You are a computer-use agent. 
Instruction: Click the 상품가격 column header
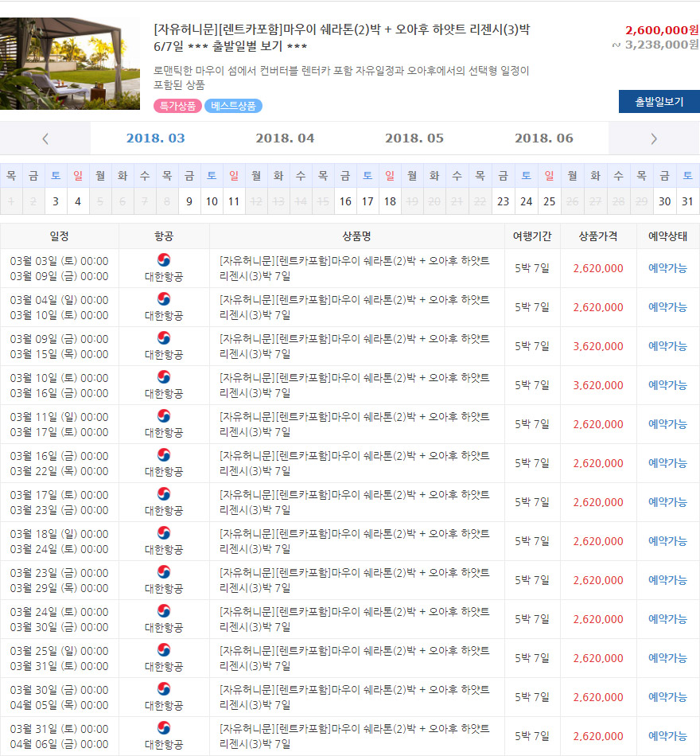tap(598, 236)
